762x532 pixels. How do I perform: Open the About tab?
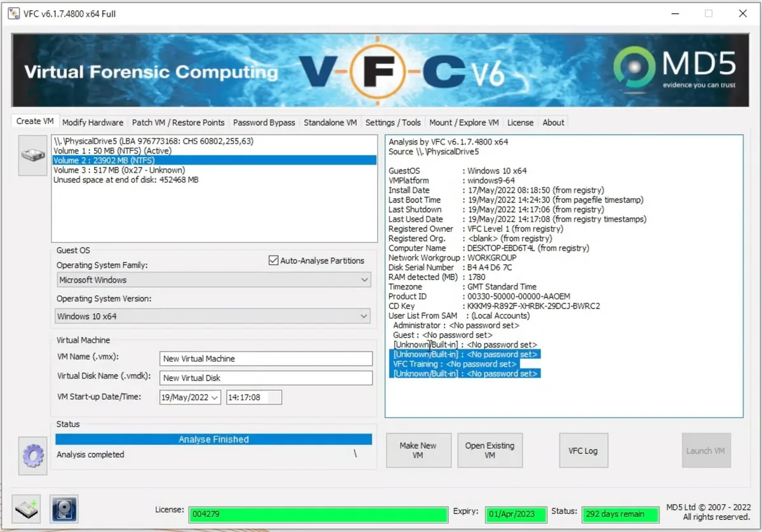(553, 123)
